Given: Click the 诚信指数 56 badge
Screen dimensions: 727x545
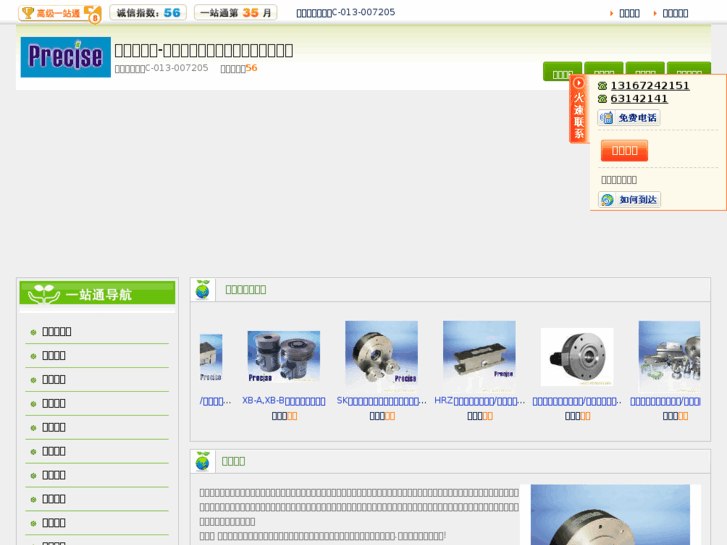Looking at the screenshot, I should click(148, 13).
